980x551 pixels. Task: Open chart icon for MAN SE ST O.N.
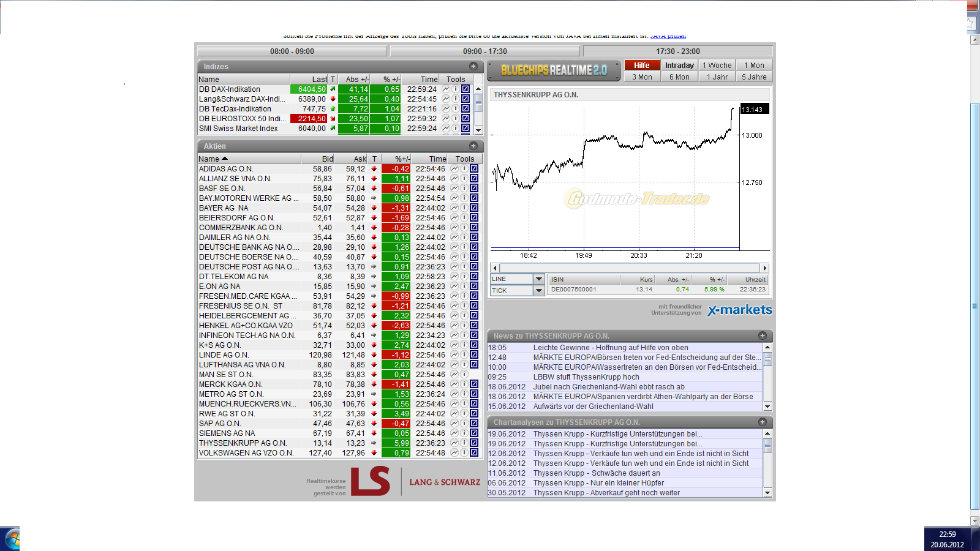pyautogui.click(x=454, y=375)
